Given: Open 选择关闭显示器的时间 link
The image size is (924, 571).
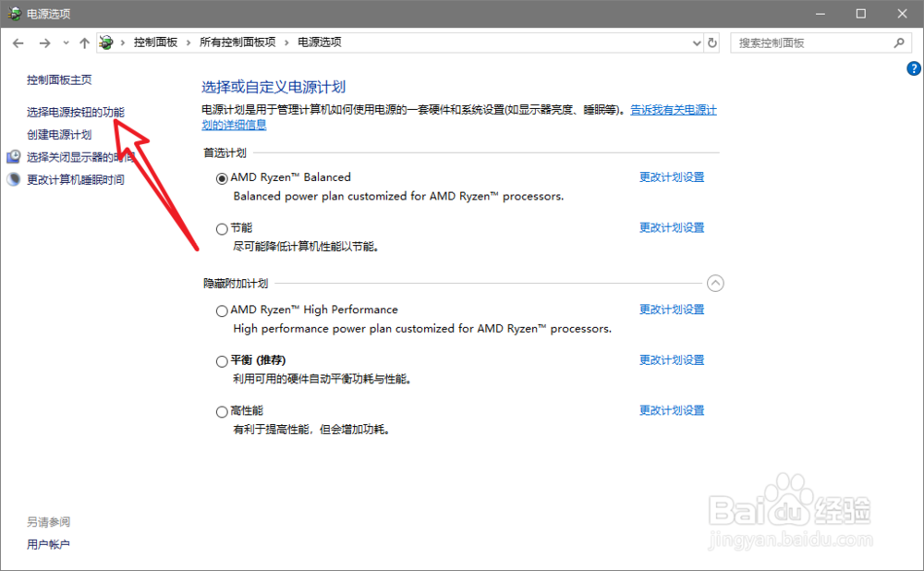Looking at the screenshot, I should point(80,157).
